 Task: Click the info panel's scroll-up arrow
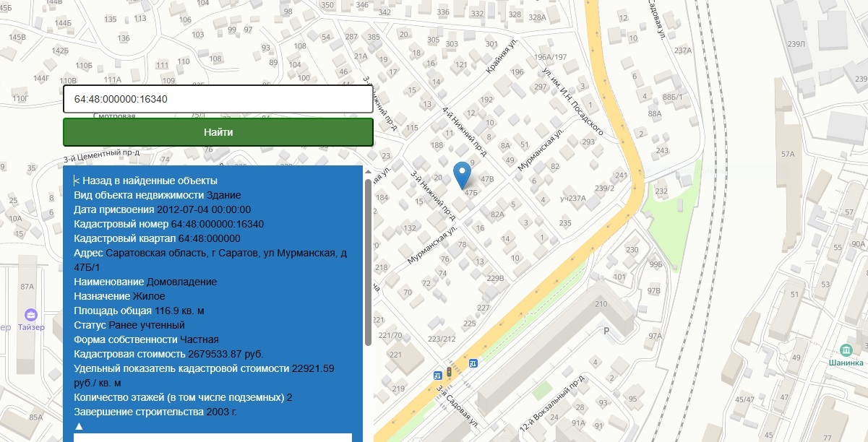(367, 172)
